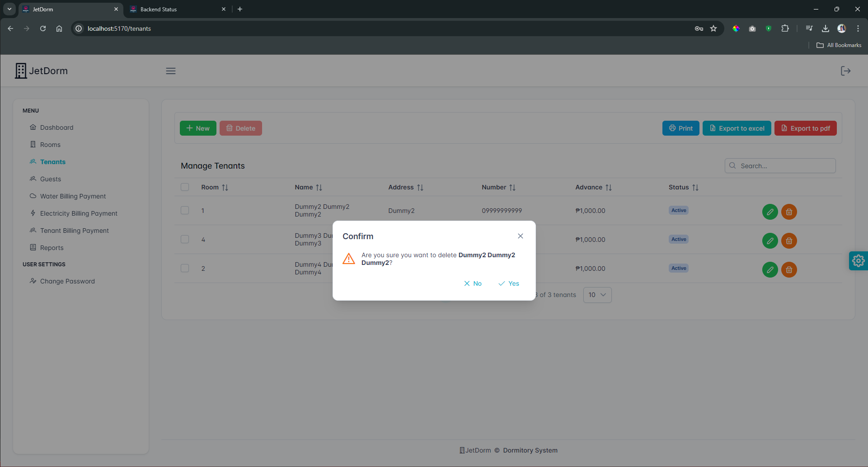Open the browser profile avatar
Screen dimensions: 868x467
point(841,28)
